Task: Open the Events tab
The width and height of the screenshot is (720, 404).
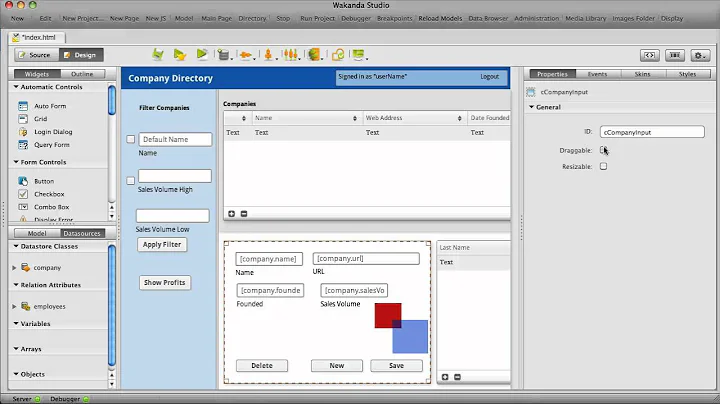Action: pyautogui.click(x=597, y=74)
